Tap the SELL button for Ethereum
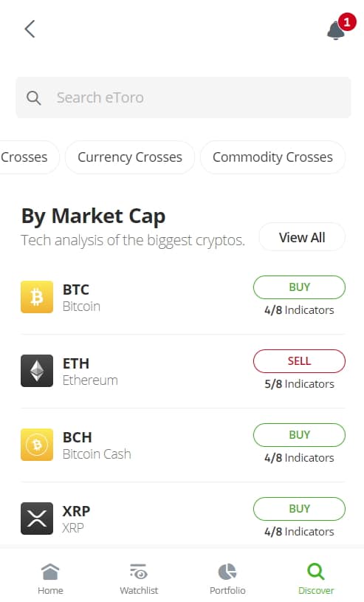The width and height of the screenshot is (364, 602). [299, 361]
